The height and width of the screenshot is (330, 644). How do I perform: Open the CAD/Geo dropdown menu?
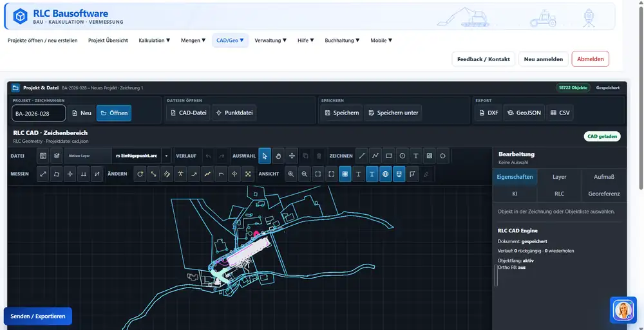click(x=231, y=41)
